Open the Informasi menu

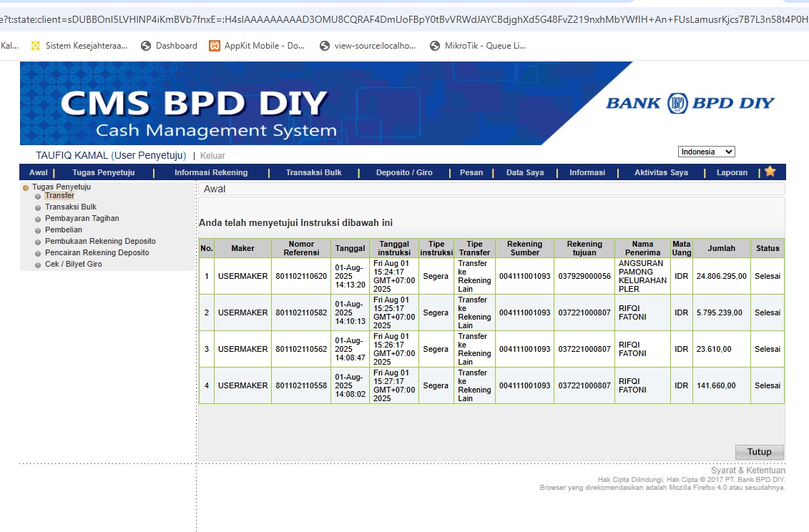[587, 172]
